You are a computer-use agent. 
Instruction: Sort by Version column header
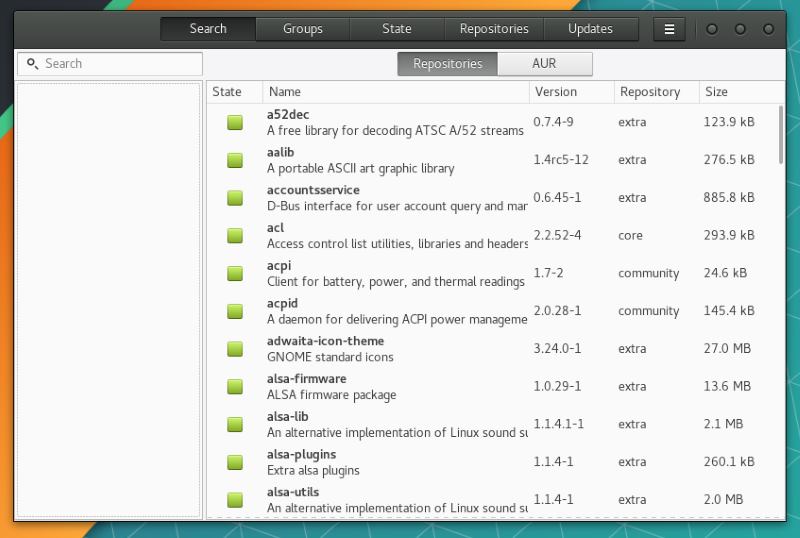tap(571, 92)
